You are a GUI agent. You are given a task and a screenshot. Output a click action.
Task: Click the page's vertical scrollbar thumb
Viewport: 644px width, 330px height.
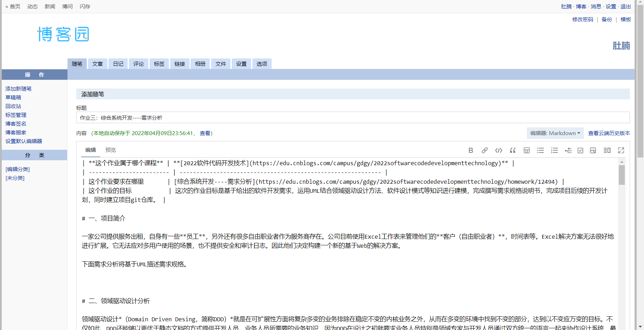point(640,80)
